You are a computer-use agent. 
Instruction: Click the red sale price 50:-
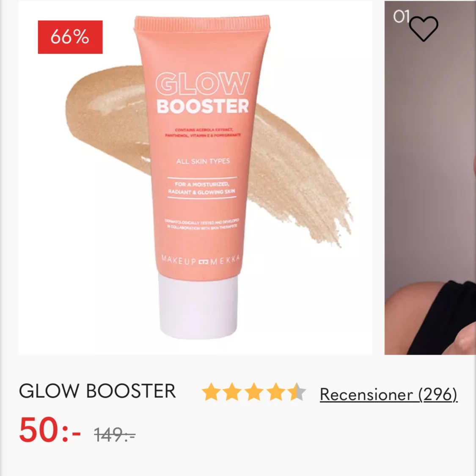50,429
